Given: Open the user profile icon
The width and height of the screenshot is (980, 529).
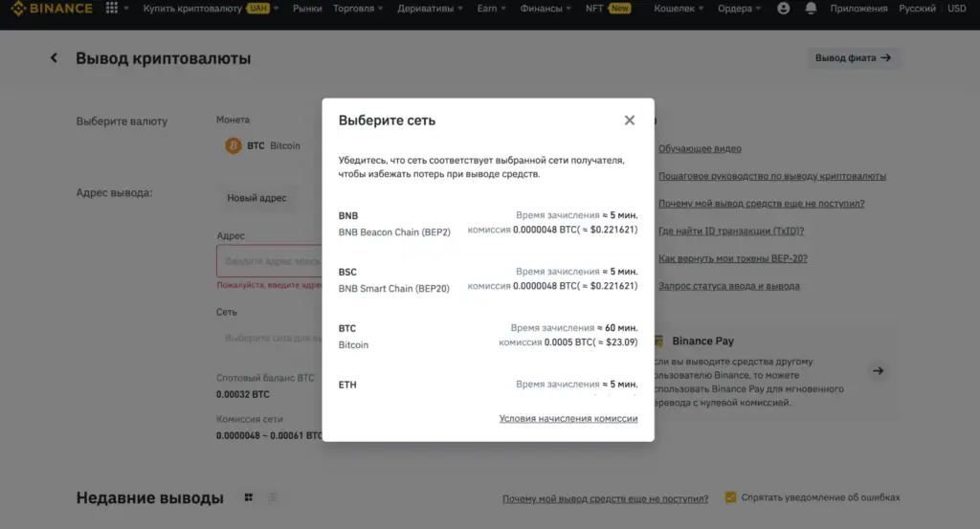Looking at the screenshot, I should (x=785, y=9).
